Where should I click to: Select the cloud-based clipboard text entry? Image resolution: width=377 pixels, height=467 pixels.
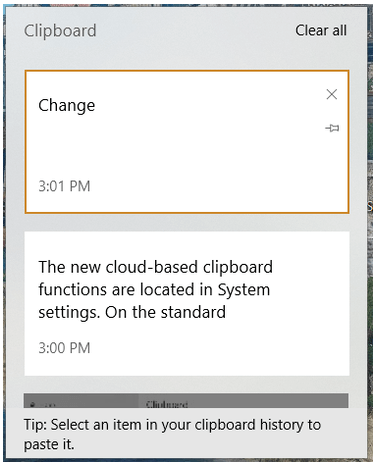(187, 303)
